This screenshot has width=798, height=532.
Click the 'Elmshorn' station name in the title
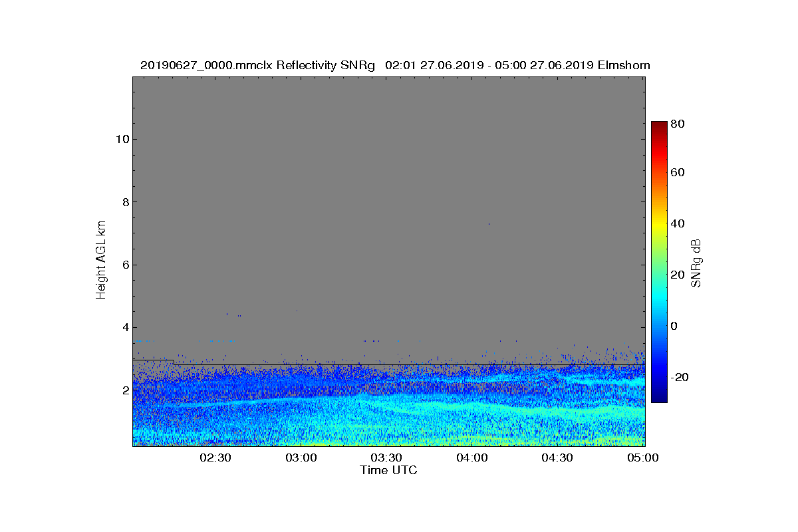click(624, 65)
